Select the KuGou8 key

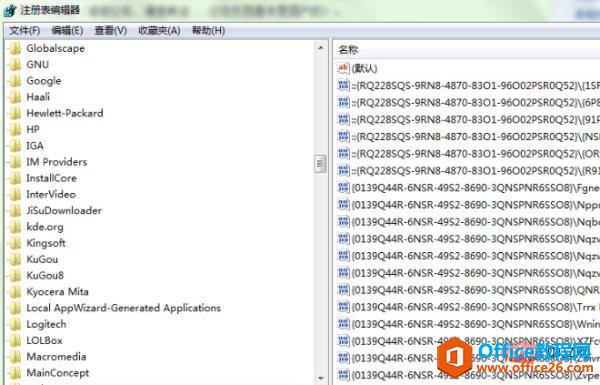click(45, 276)
